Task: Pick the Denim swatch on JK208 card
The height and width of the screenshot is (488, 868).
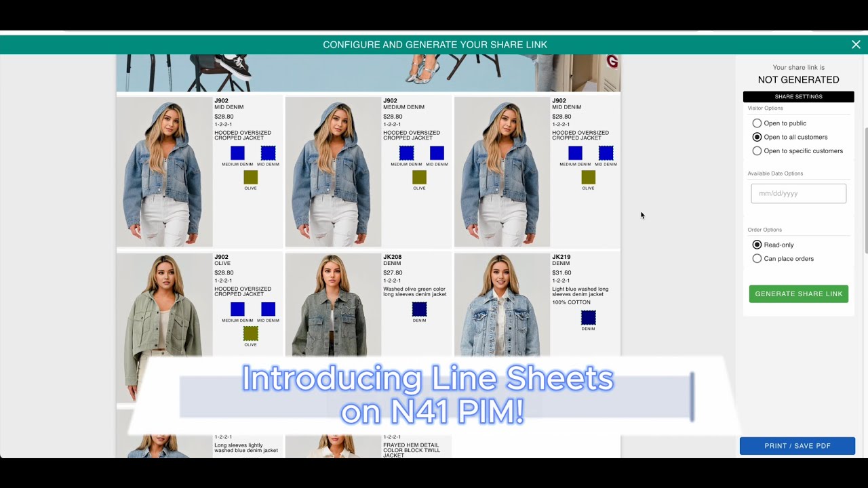Action: [x=419, y=310]
